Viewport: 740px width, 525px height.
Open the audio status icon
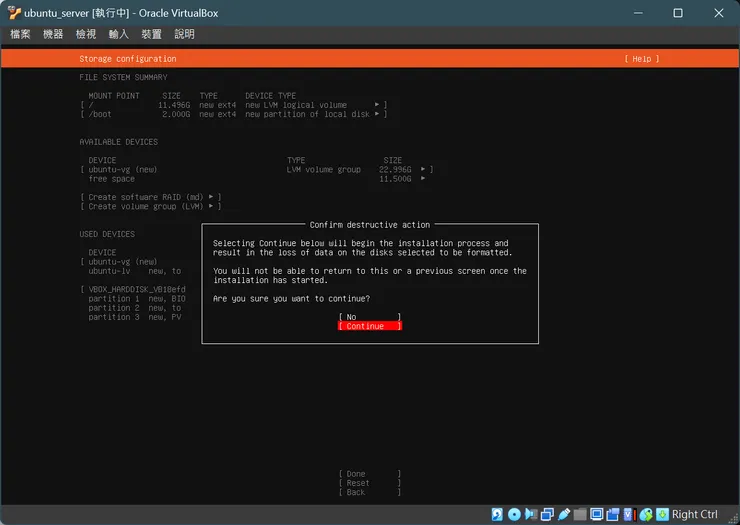tap(531, 514)
